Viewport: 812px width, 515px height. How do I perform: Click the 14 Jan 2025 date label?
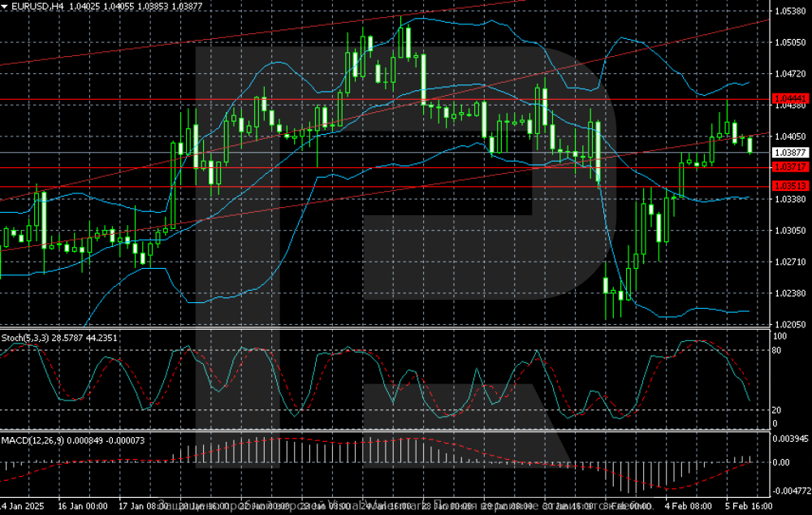[x=22, y=505]
